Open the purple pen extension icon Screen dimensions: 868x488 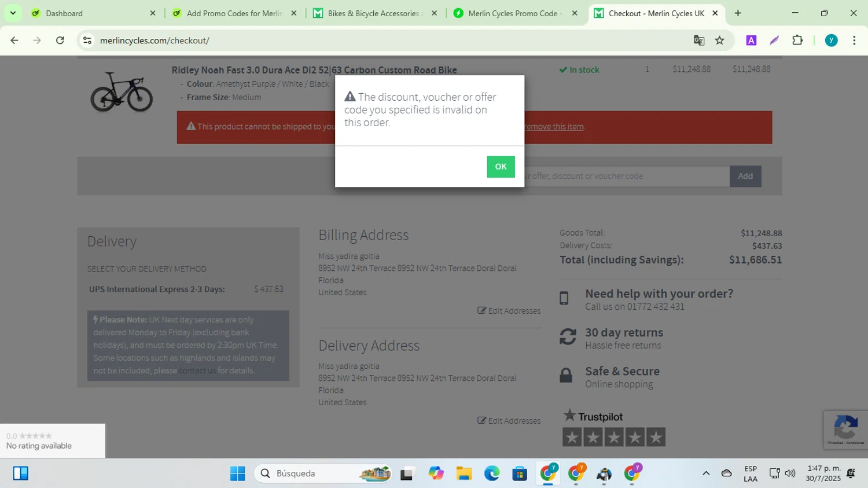(x=774, y=41)
